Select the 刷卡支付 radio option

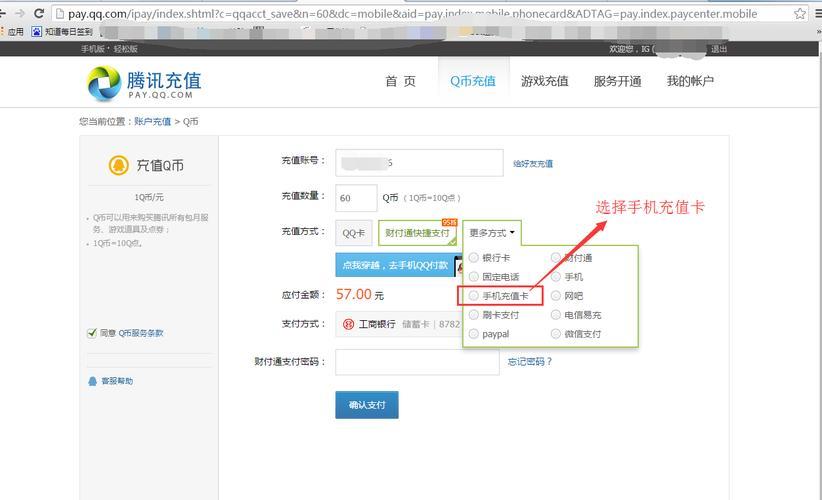tap(473, 314)
